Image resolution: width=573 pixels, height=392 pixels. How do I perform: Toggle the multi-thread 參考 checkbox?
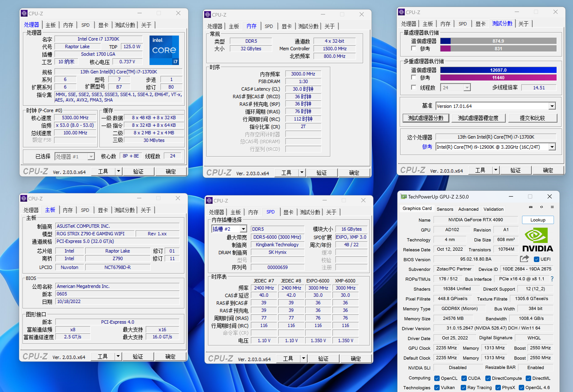[414, 77]
